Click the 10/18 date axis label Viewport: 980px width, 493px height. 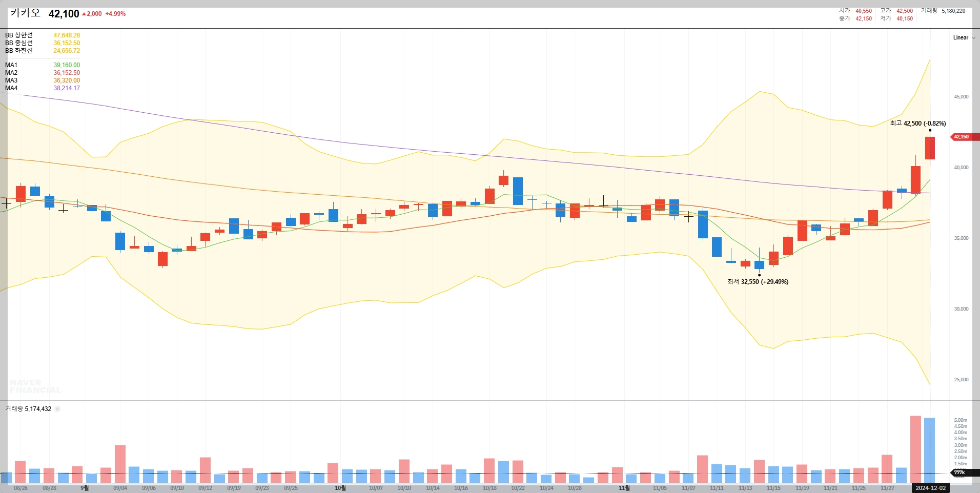[x=489, y=488]
